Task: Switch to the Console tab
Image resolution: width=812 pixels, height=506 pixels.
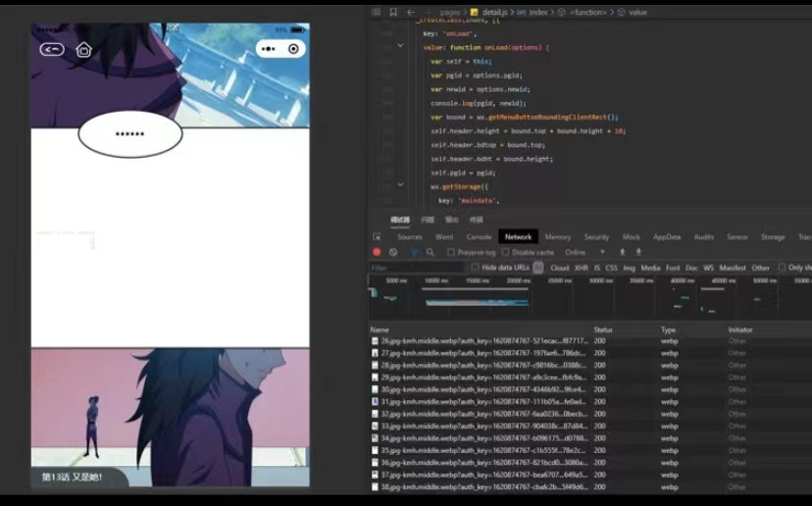Action: (x=479, y=236)
